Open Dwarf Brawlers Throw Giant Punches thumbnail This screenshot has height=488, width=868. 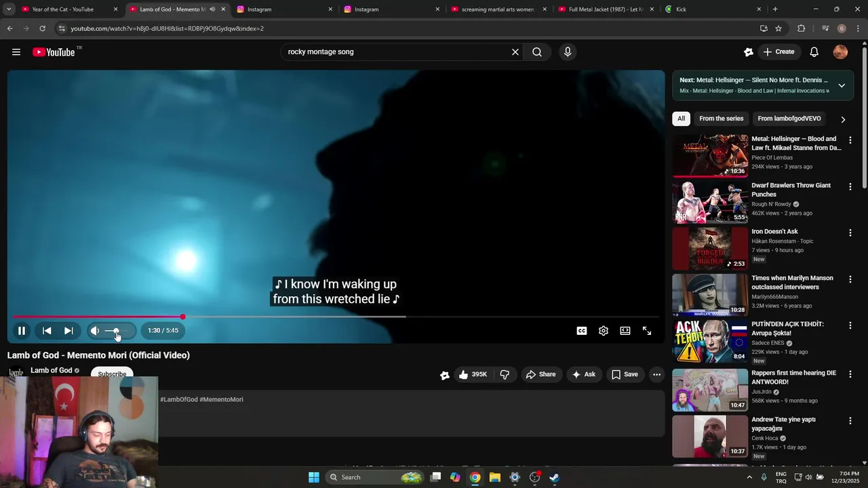[710, 202]
